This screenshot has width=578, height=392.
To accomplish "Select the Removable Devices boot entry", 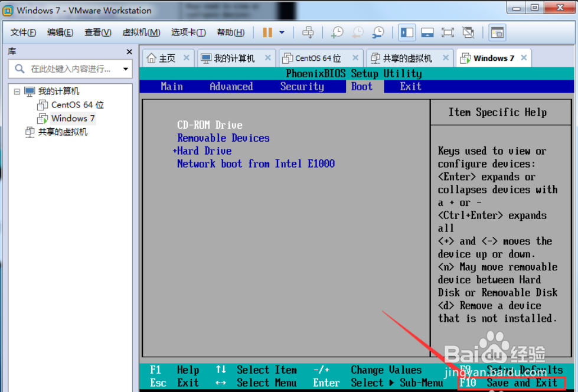I will (x=223, y=138).
